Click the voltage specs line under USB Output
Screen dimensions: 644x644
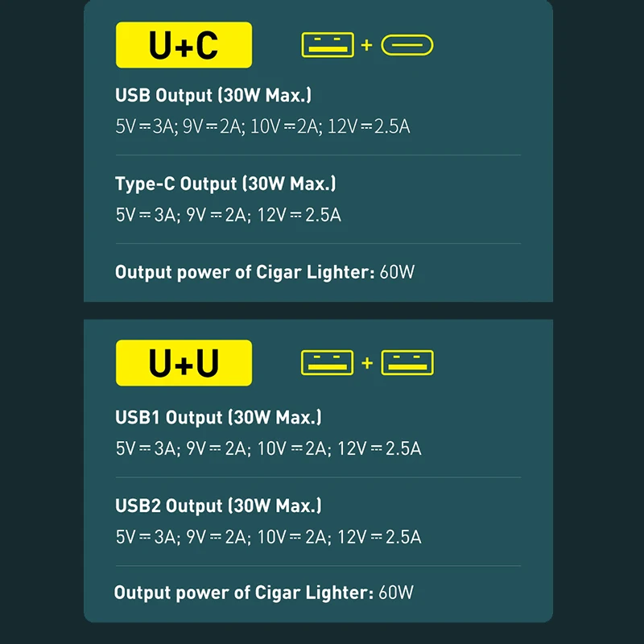(262, 126)
